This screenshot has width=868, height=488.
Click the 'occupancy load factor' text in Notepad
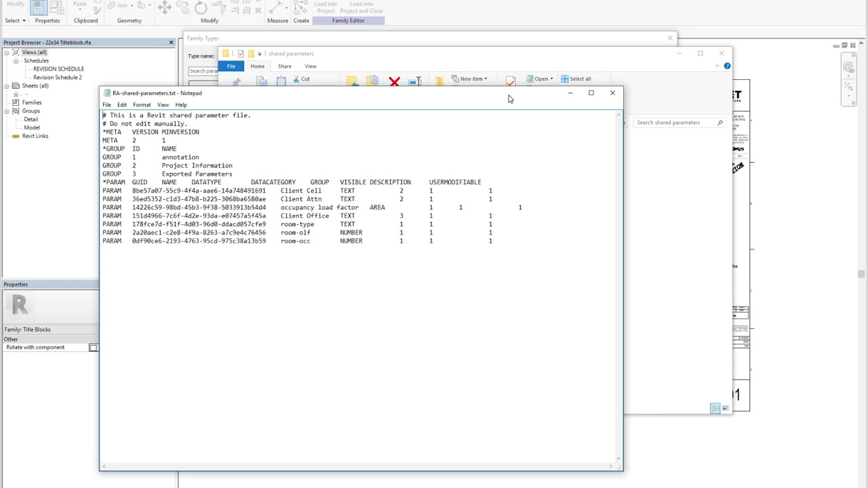(x=319, y=207)
